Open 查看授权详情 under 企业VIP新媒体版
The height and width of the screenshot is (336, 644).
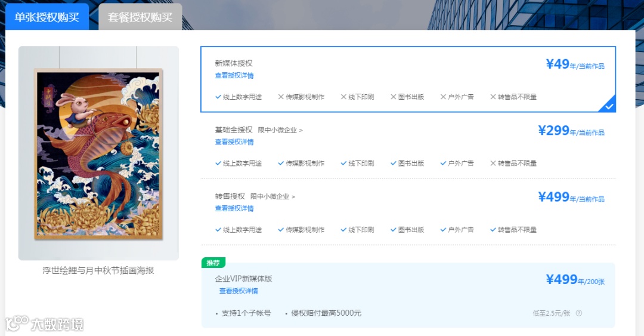point(238,291)
